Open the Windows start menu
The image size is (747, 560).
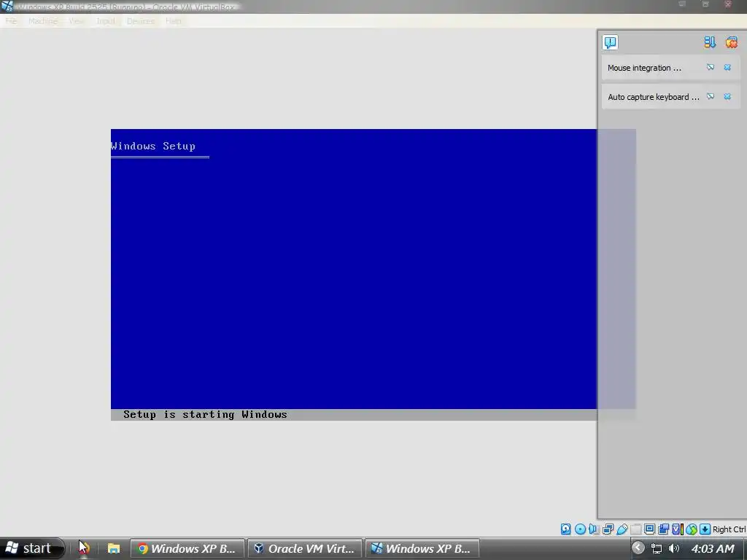tap(31, 548)
